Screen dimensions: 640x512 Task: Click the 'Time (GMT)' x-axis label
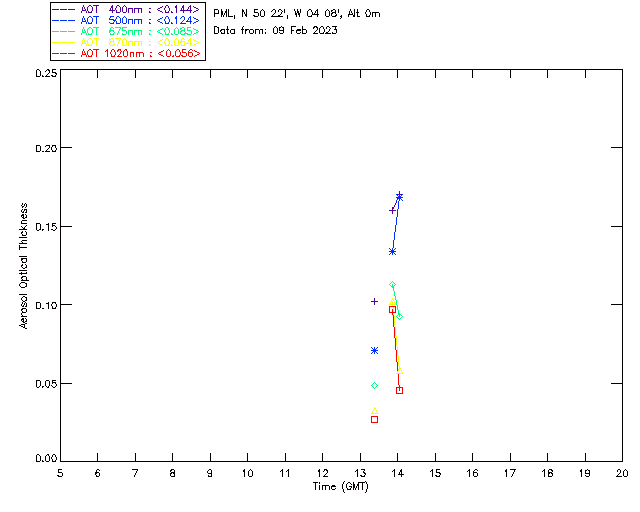click(x=340, y=487)
